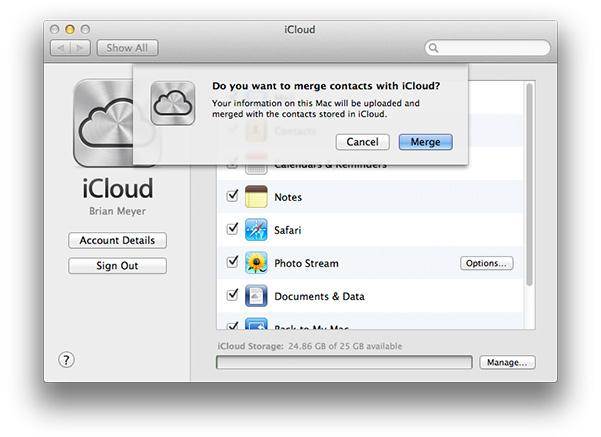601x437 pixels.
Task: Dismiss the dialog with Cancel
Action: coord(362,142)
